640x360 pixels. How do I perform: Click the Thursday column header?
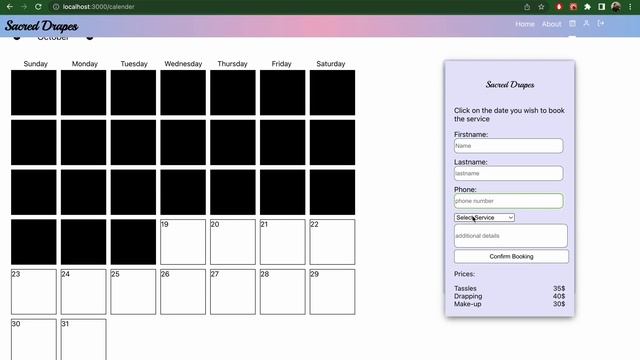[232, 64]
